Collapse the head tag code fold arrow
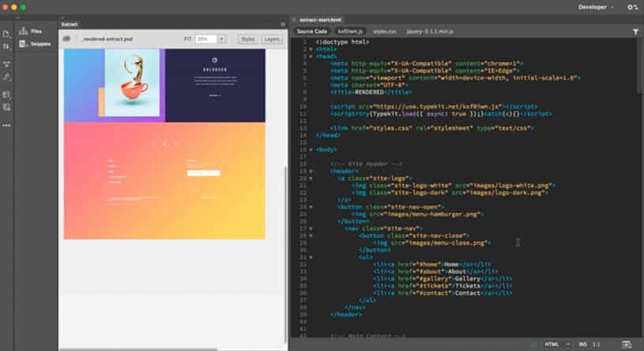 point(311,55)
